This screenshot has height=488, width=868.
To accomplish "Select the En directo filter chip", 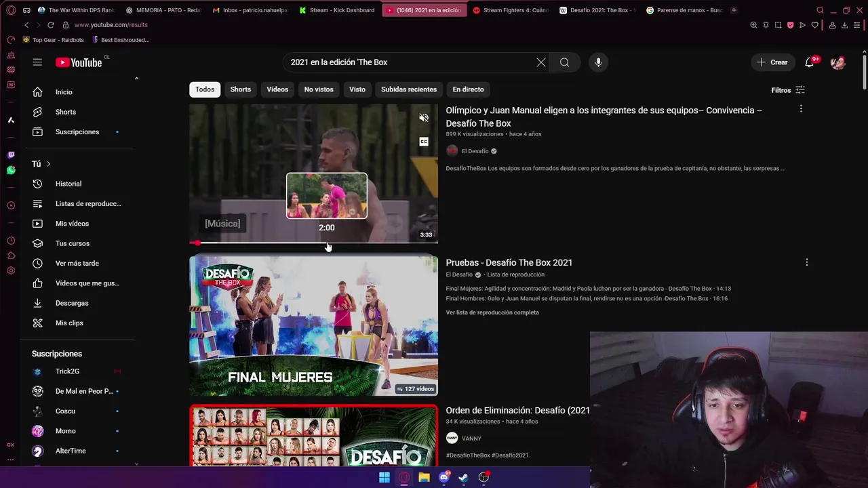I will [468, 89].
